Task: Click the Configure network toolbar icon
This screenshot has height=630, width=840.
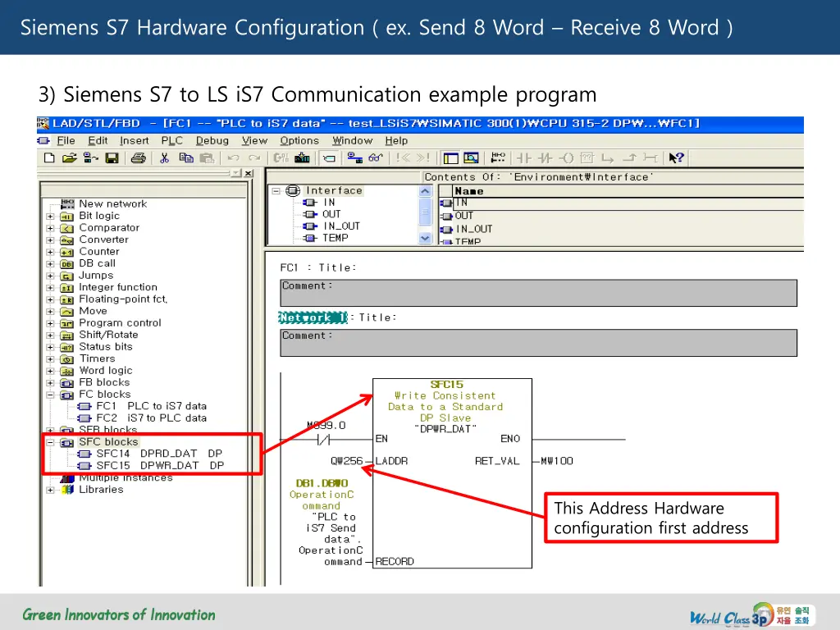Action: pos(354,158)
